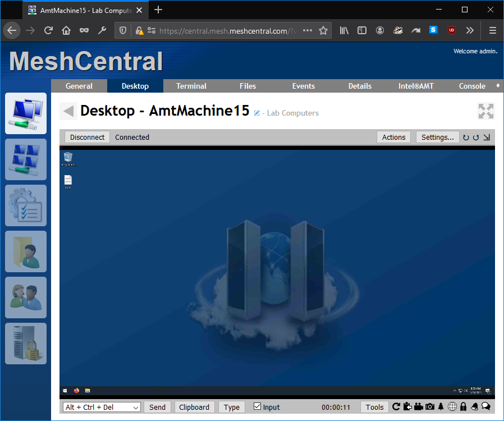
Task: Open chat with the remote user
Action: click(x=485, y=406)
